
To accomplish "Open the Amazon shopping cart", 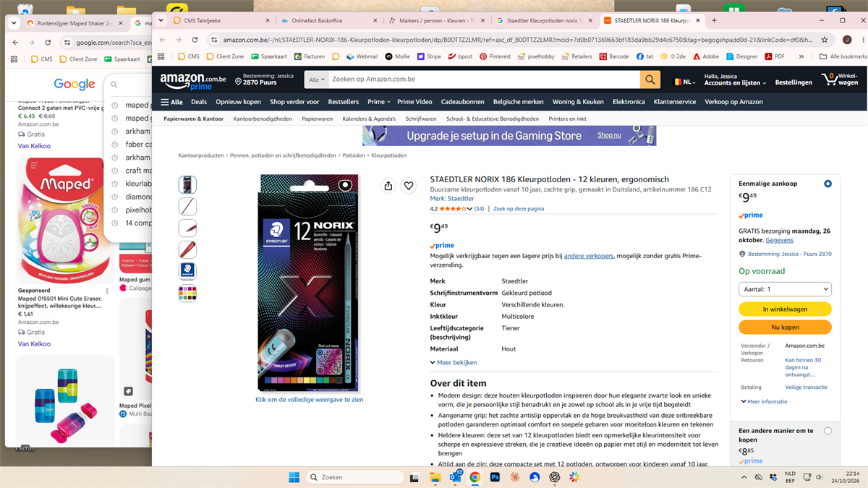I will point(839,80).
